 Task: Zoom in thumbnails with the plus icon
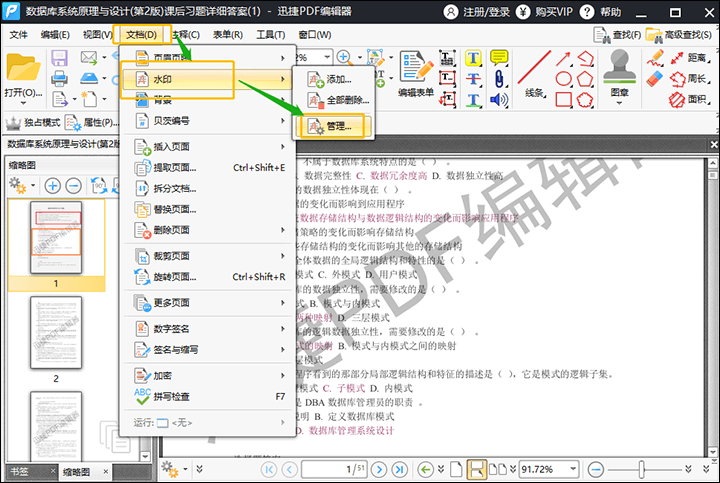[52, 186]
